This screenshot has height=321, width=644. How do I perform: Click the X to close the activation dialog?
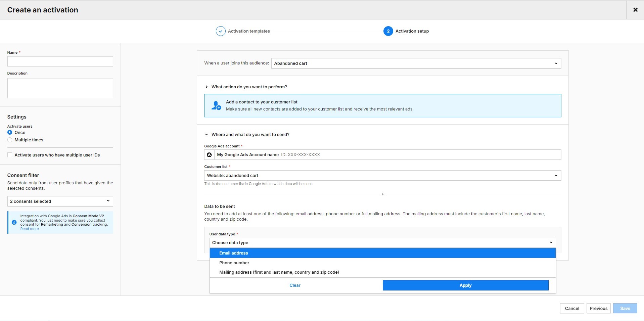635,9
